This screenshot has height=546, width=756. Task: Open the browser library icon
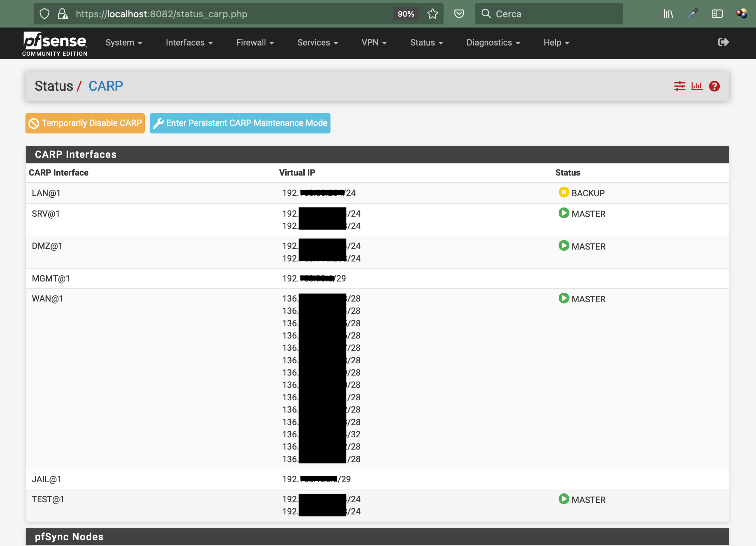(x=668, y=14)
